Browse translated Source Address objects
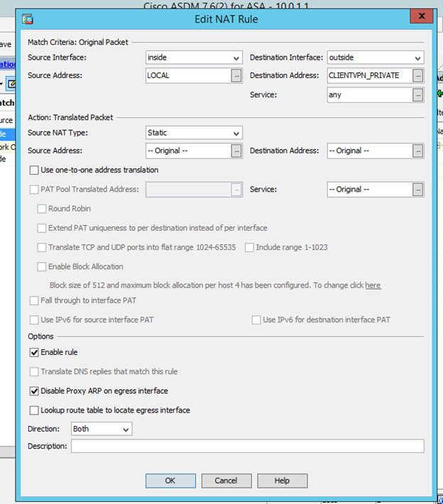443x504 pixels. (236, 150)
